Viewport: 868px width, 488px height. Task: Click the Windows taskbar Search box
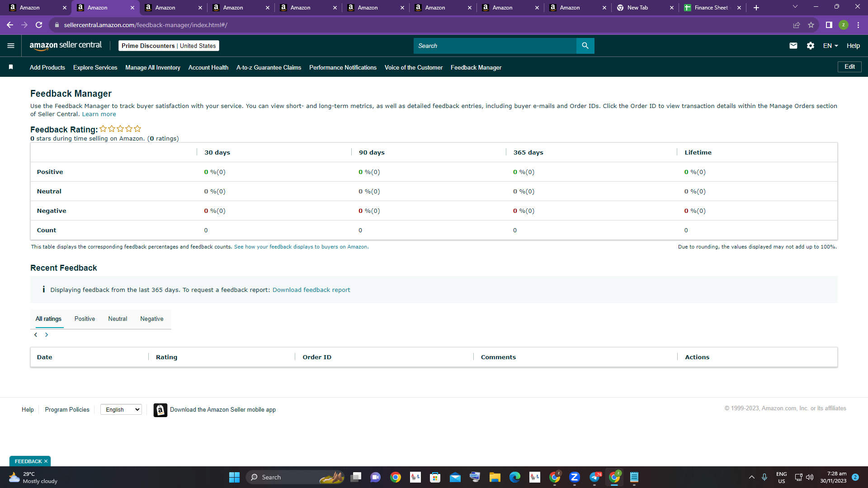pos(295,477)
